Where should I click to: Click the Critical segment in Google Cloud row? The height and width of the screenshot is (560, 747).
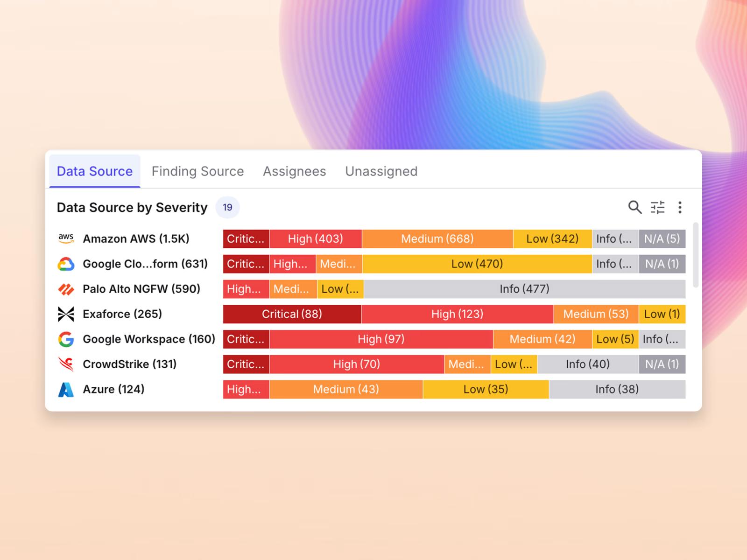246,264
